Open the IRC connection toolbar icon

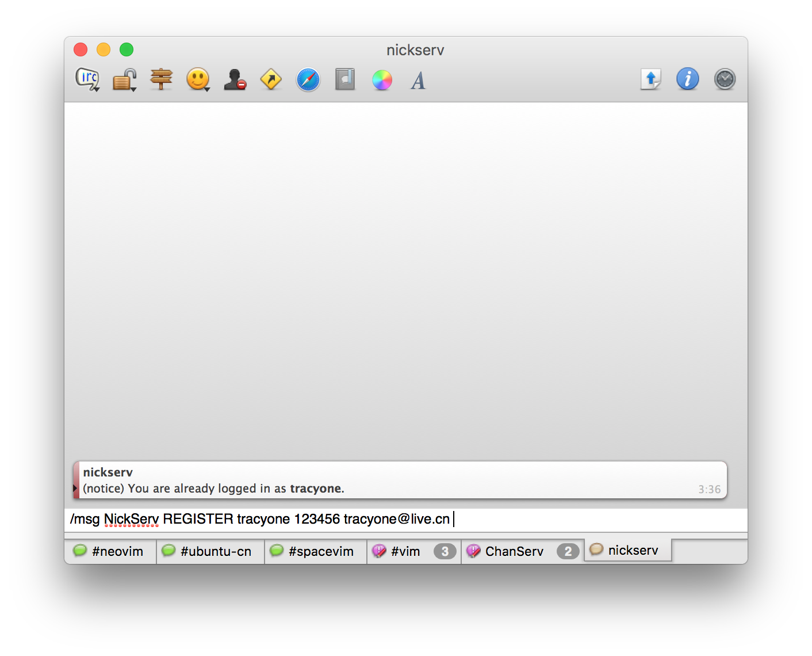(x=87, y=79)
